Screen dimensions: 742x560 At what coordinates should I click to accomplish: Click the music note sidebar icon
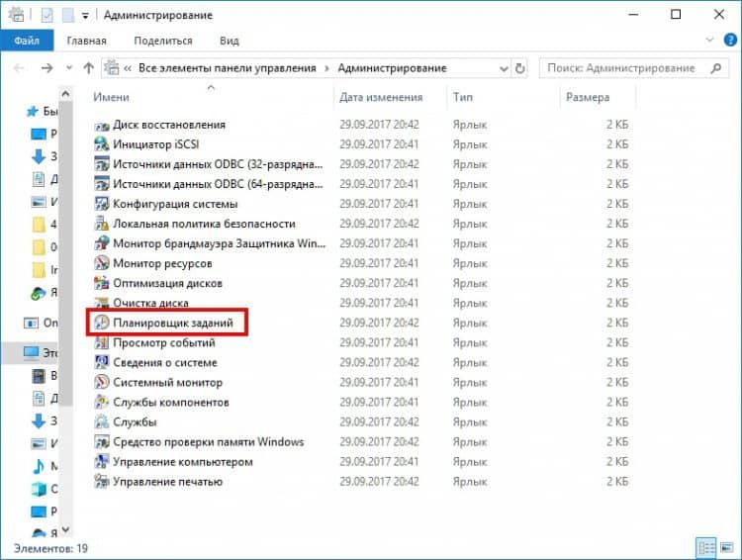click(38, 466)
